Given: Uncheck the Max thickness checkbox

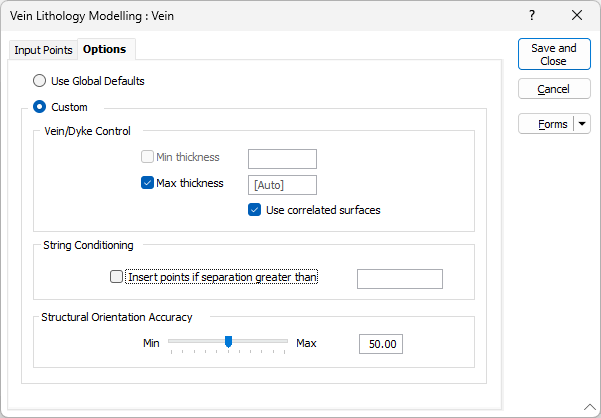Looking at the screenshot, I should click(148, 183).
